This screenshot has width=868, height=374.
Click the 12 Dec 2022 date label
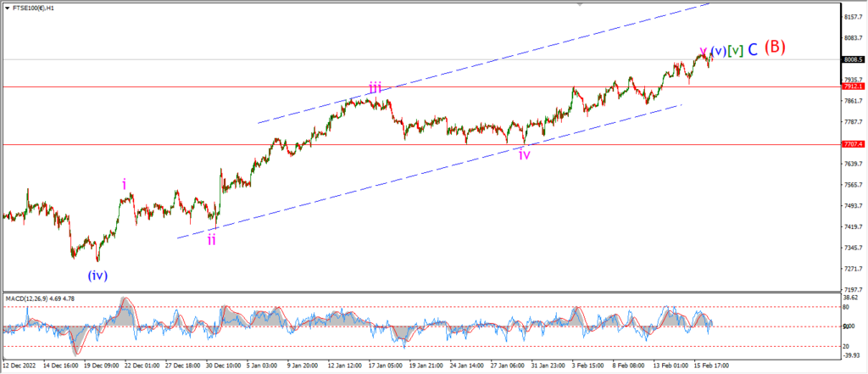point(19,366)
